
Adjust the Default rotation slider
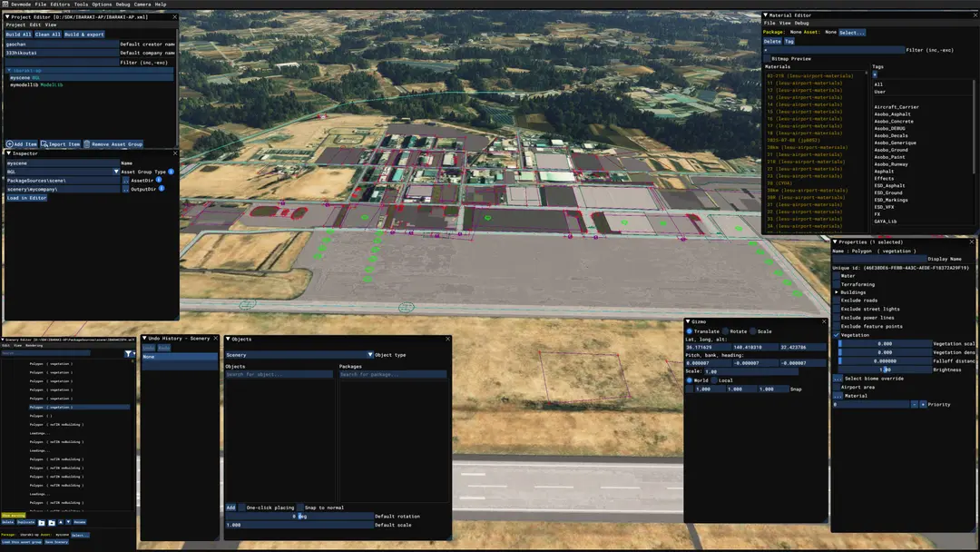(299, 517)
